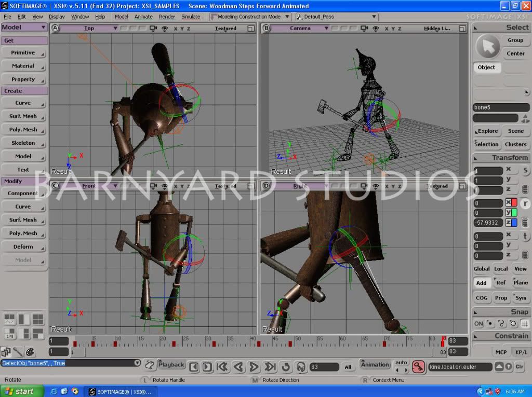Click the red keyframe key icon
Viewport: 532px width, 397px height.
[418, 366]
